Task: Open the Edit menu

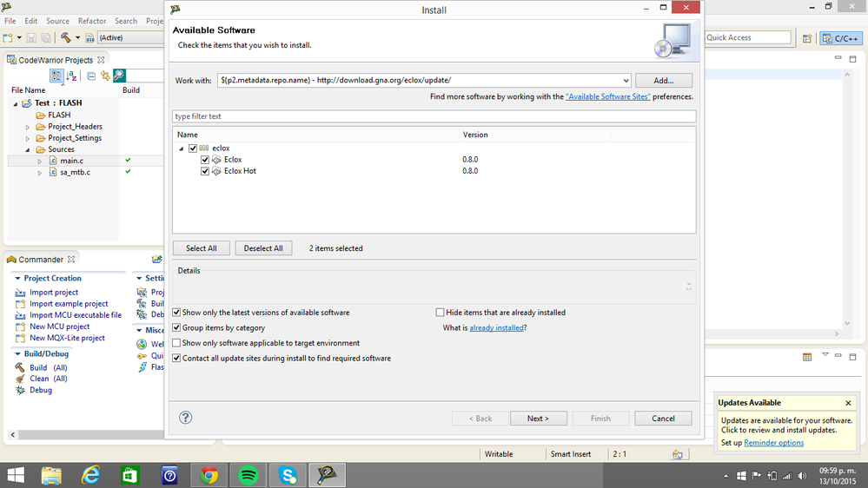Action: point(31,21)
